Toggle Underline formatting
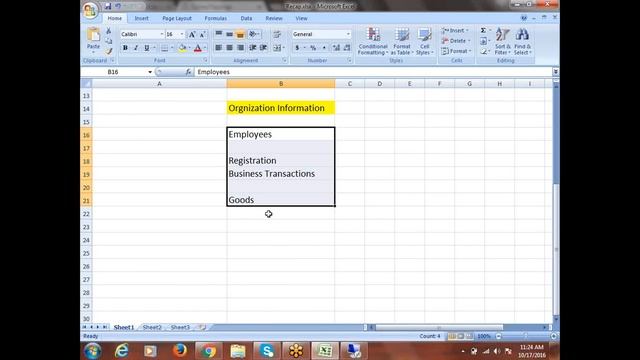640x360 pixels. click(x=147, y=48)
